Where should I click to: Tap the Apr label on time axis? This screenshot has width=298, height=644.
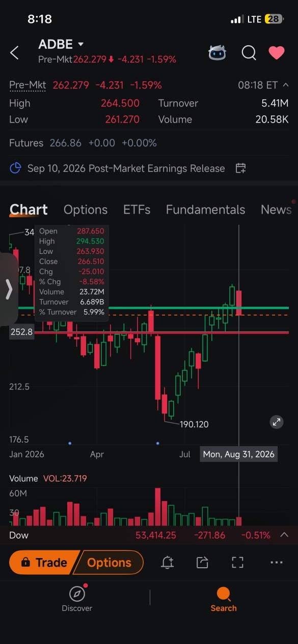(x=97, y=454)
